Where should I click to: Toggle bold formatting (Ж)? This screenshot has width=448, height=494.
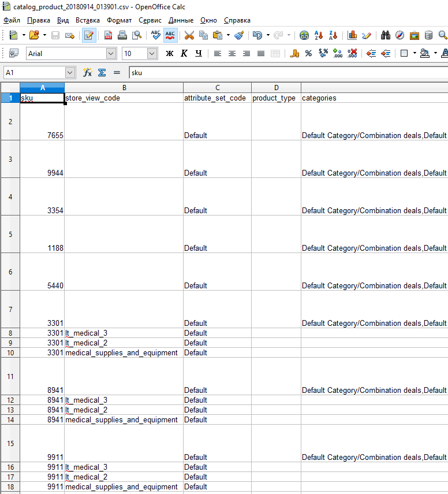pyautogui.click(x=169, y=54)
